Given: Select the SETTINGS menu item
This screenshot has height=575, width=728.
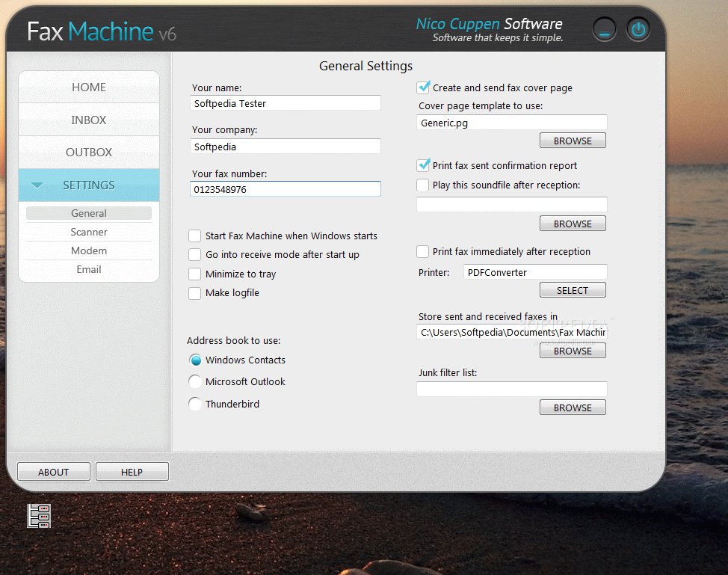Looking at the screenshot, I should click(x=89, y=185).
